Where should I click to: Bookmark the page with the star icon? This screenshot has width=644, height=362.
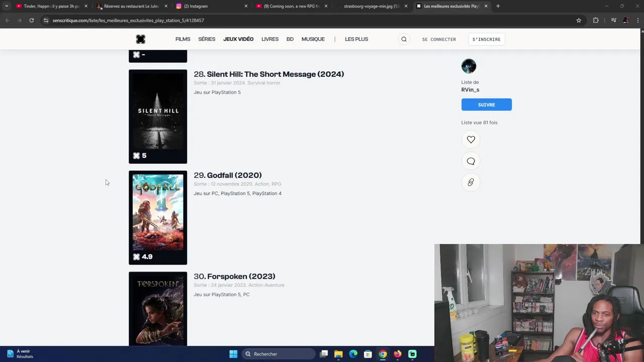coord(579,20)
